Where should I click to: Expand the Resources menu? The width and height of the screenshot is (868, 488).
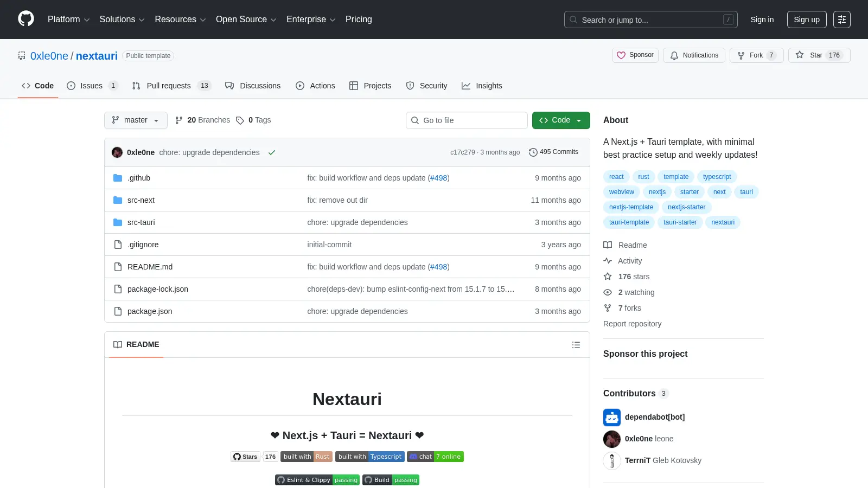pyautogui.click(x=180, y=20)
